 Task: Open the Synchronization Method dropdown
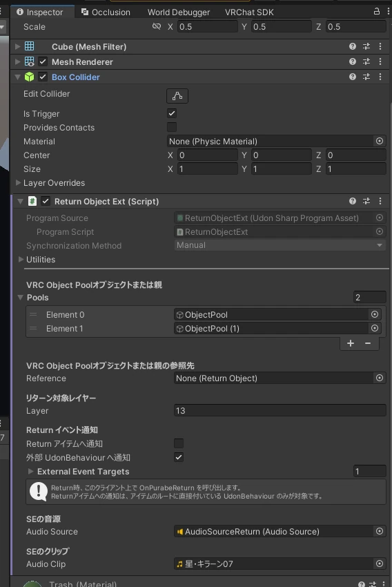click(x=280, y=245)
